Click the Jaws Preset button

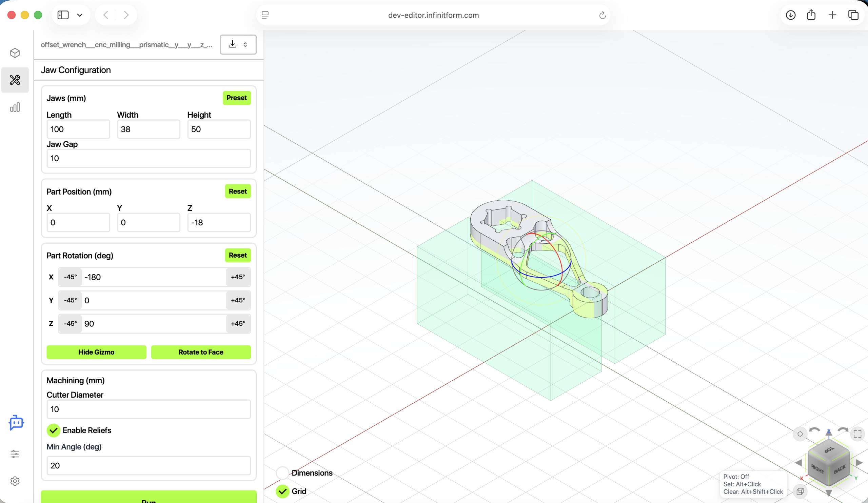[237, 98]
